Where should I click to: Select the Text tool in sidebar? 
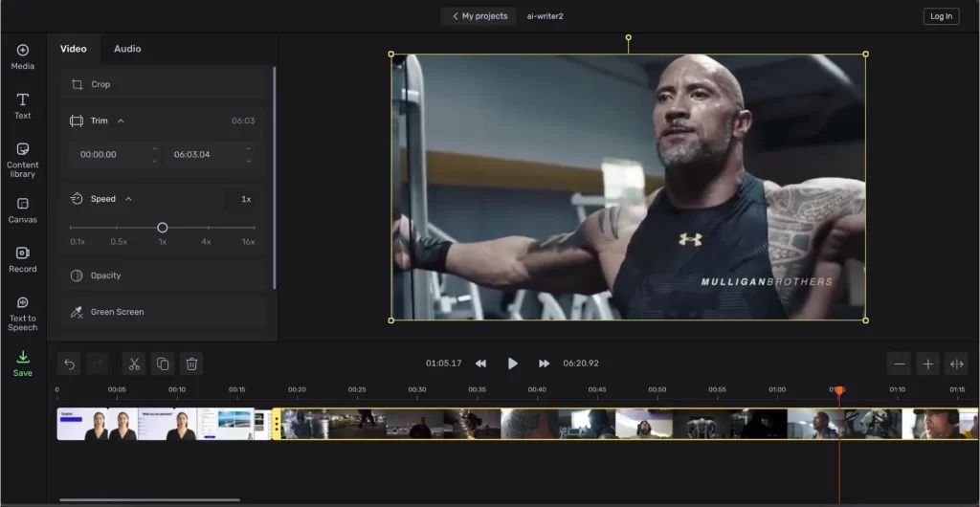23,105
